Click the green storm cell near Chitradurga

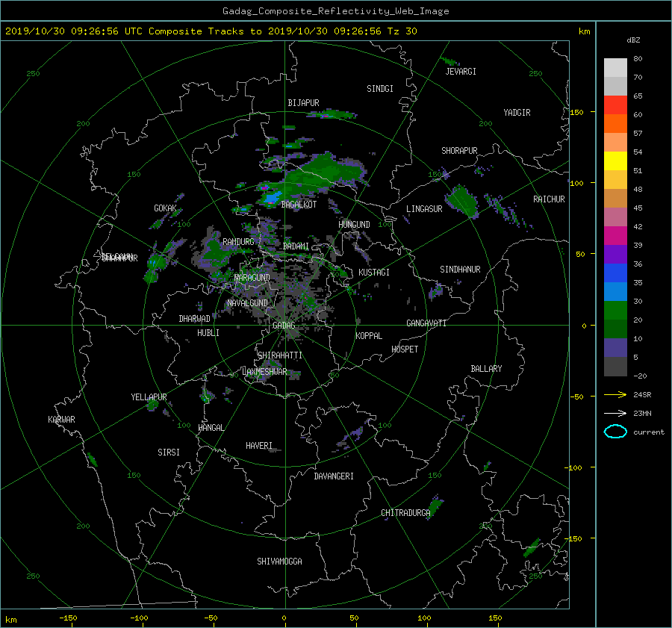click(x=435, y=506)
